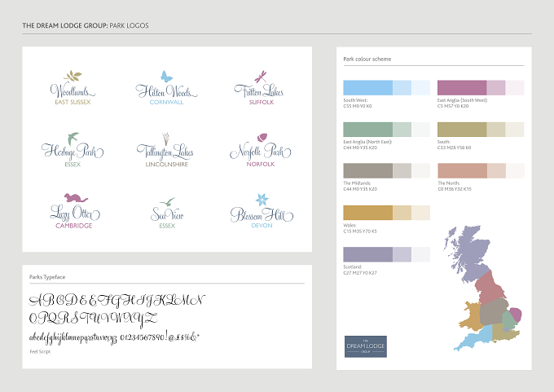
Task: Click the CMYK value 'C15 M35 Y70 K5'
Action: coord(360,231)
